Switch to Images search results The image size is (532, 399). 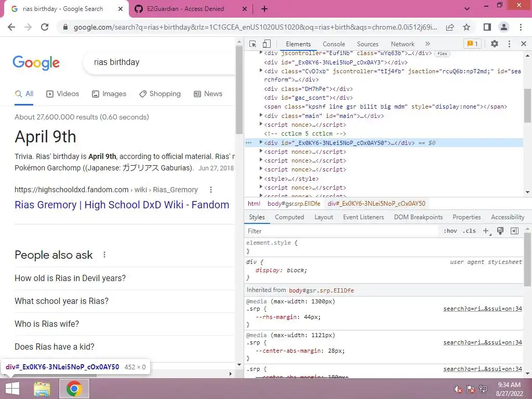109,94
